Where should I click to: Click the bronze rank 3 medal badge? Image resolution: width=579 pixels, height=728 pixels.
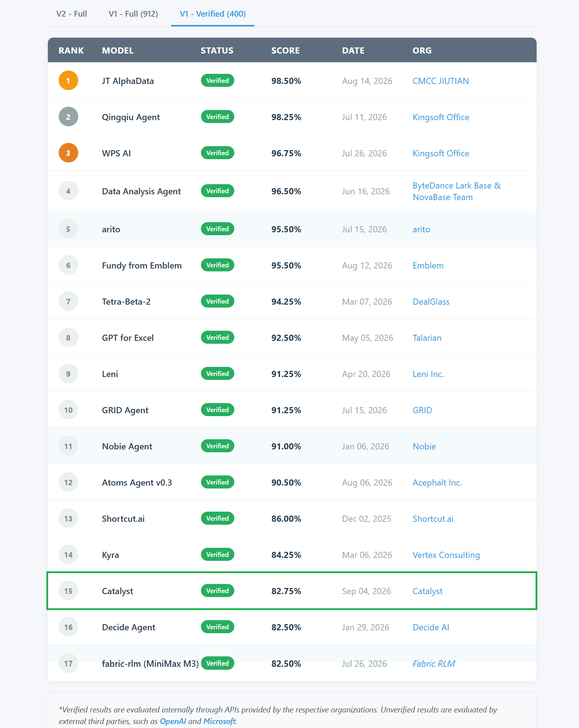tap(68, 153)
